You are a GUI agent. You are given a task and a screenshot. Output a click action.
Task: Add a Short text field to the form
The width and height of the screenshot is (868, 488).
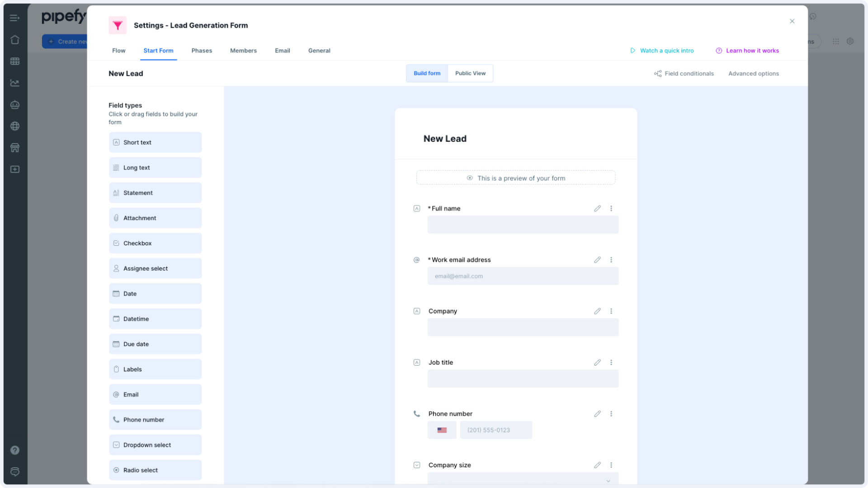point(155,142)
